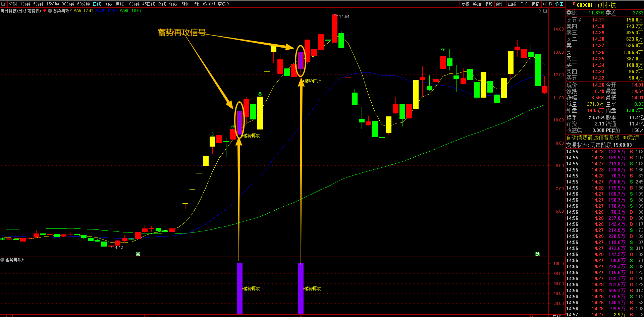Click the 14.64 high price label
The height and width of the screenshot is (317, 644).
[x=344, y=16]
